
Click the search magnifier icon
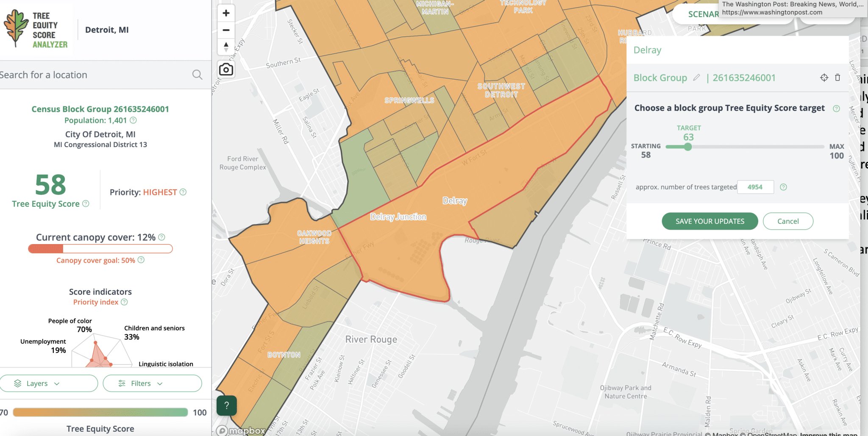coord(197,75)
